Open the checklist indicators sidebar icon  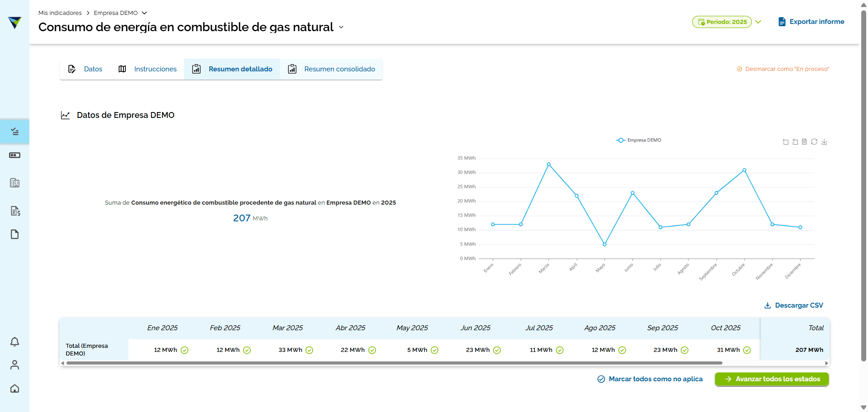pyautogui.click(x=14, y=131)
